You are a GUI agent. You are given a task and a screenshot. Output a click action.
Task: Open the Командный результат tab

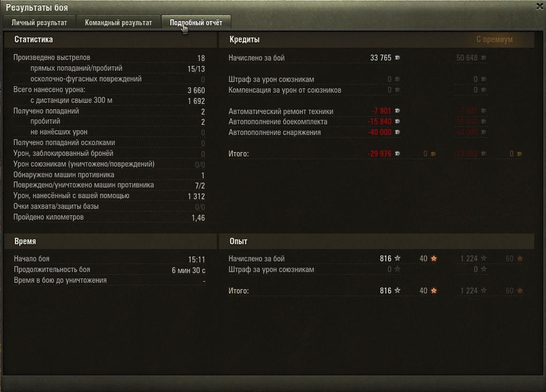[x=118, y=22]
